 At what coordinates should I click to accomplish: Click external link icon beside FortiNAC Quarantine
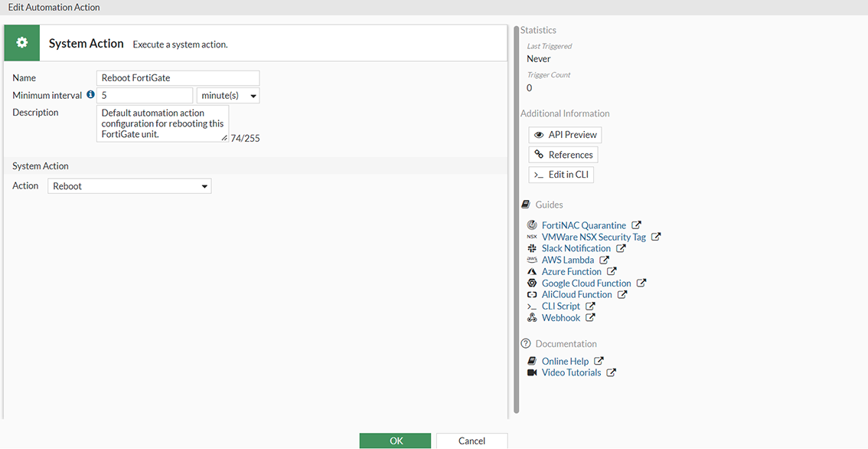point(637,225)
